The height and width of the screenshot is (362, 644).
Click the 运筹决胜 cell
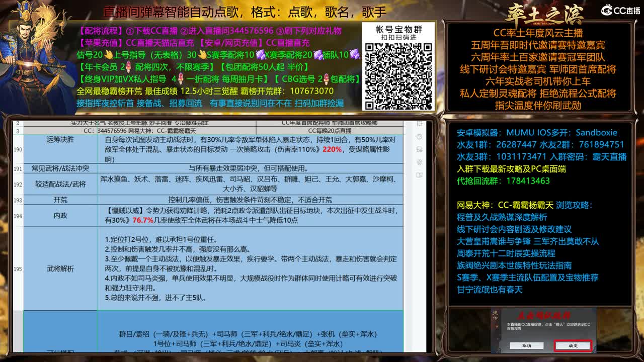(x=60, y=149)
